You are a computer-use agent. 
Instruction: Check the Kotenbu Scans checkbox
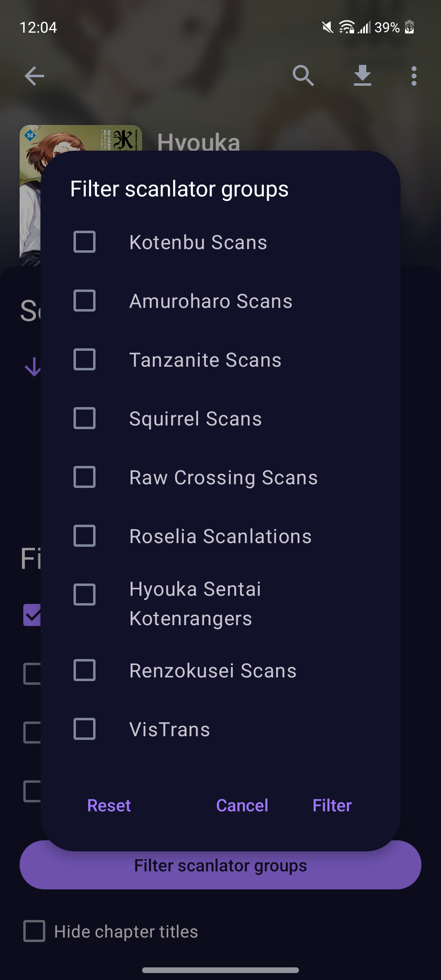(84, 242)
